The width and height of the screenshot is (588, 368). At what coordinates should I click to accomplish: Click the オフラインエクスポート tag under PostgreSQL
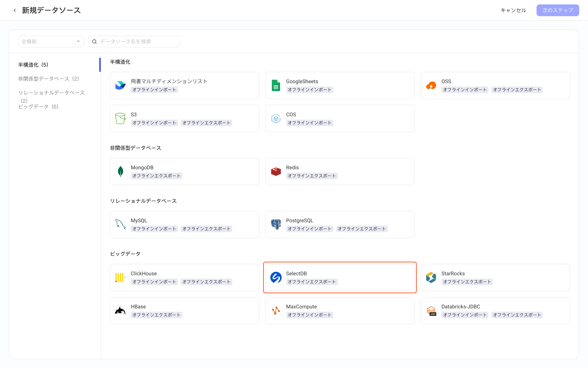[x=362, y=229]
